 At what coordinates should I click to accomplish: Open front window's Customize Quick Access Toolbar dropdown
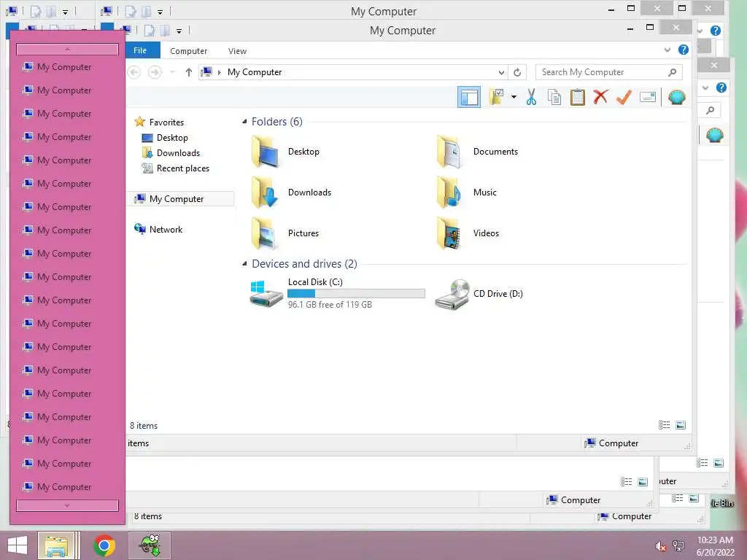click(x=179, y=31)
